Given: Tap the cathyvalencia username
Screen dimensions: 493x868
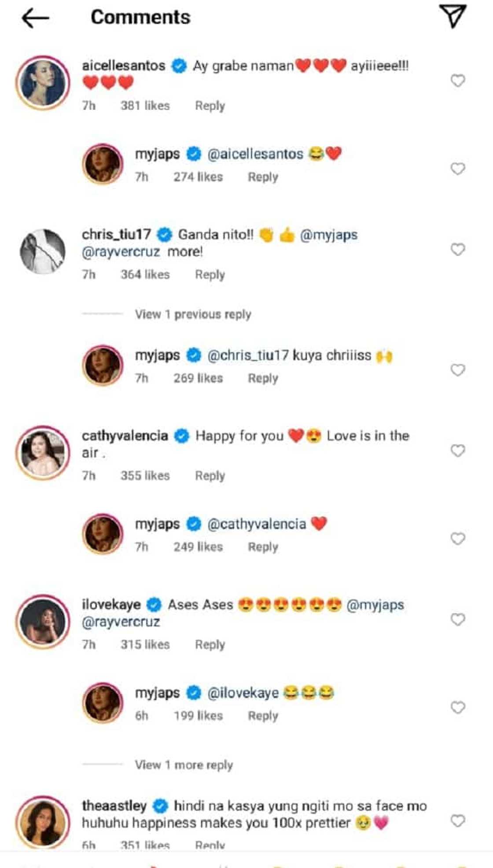Looking at the screenshot, I should (x=125, y=436).
